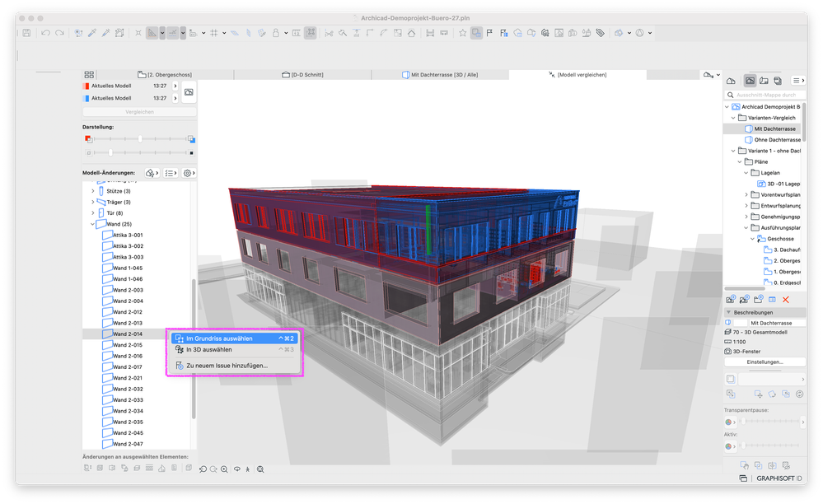Expand the Vorentwurfsplan folder
Viewport: 823px width, 504px height.
coord(746,194)
